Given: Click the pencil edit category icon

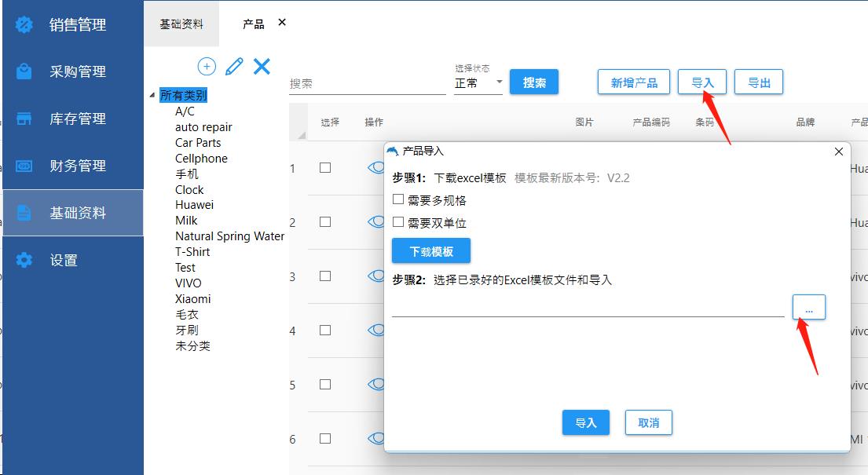Looking at the screenshot, I should click(x=234, y=67).
